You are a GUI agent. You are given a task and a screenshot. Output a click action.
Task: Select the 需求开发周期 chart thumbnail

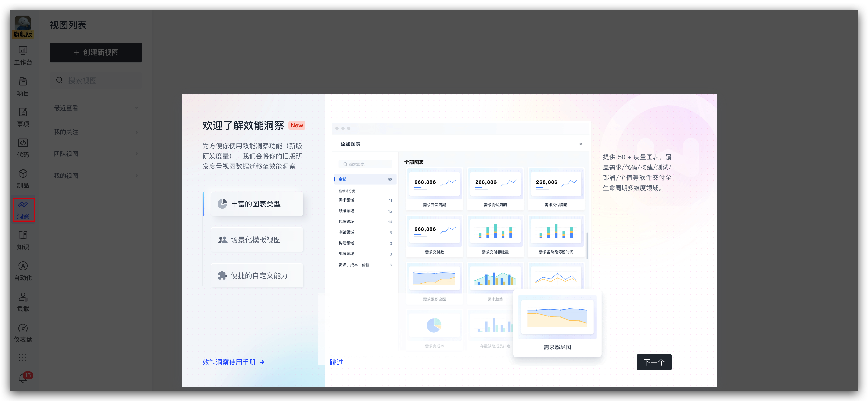tap(434, 189)
